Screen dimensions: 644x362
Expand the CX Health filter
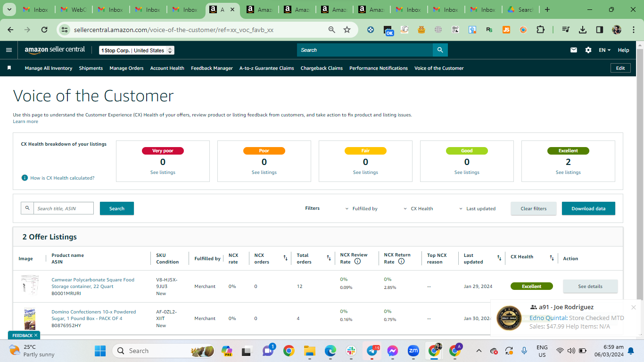[x=418, y=208]
